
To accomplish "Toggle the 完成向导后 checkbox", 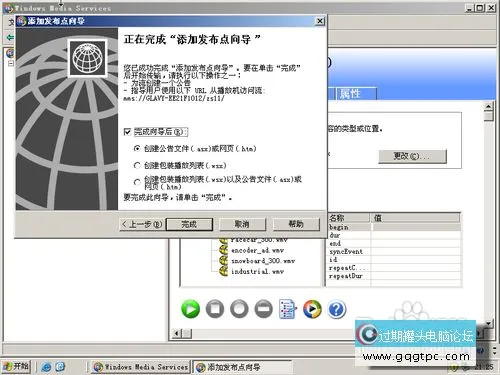I will point(127,132).
